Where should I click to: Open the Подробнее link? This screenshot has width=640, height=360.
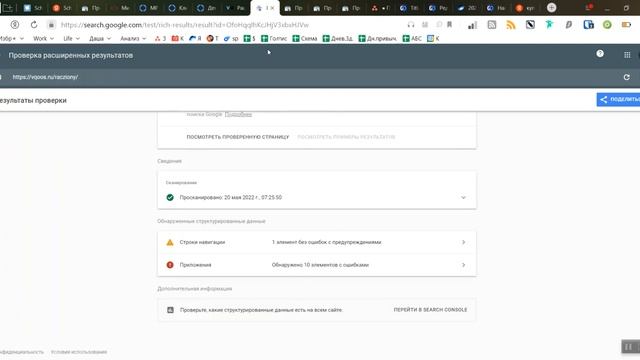(238, 115)
